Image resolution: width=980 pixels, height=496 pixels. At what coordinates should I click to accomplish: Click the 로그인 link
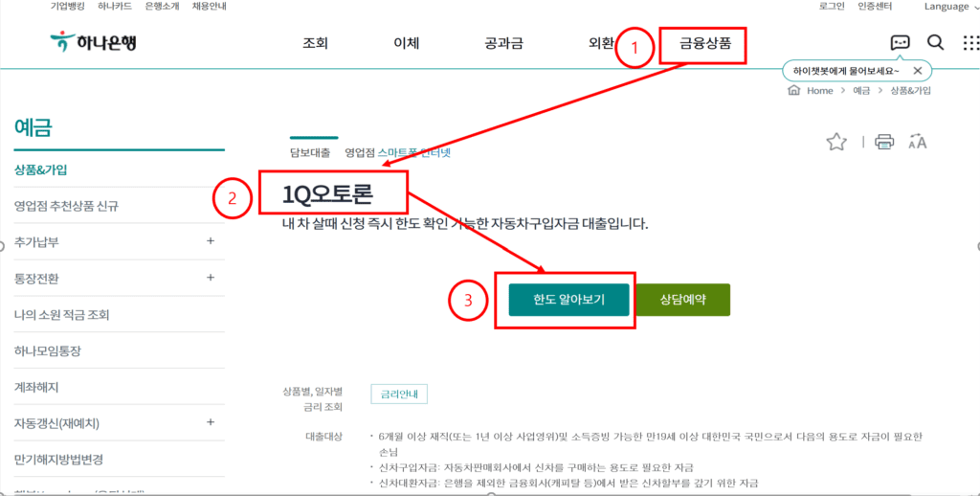(x=832, y=7)
